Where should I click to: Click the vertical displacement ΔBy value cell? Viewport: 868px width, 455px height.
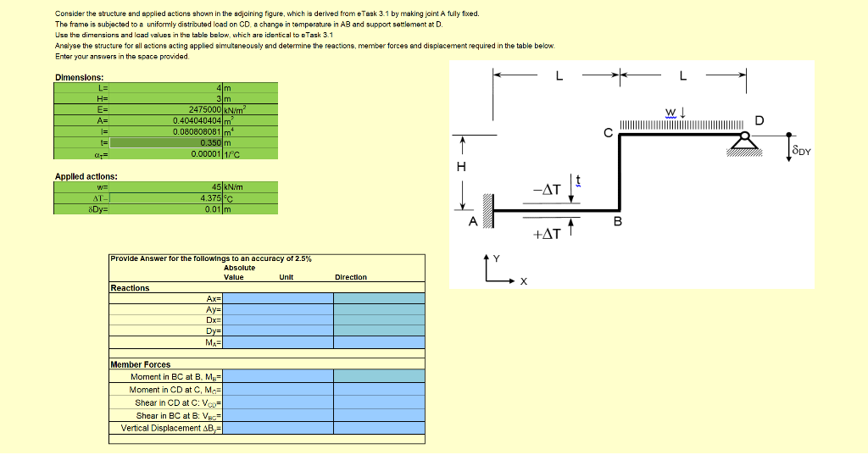pos(278,428)
